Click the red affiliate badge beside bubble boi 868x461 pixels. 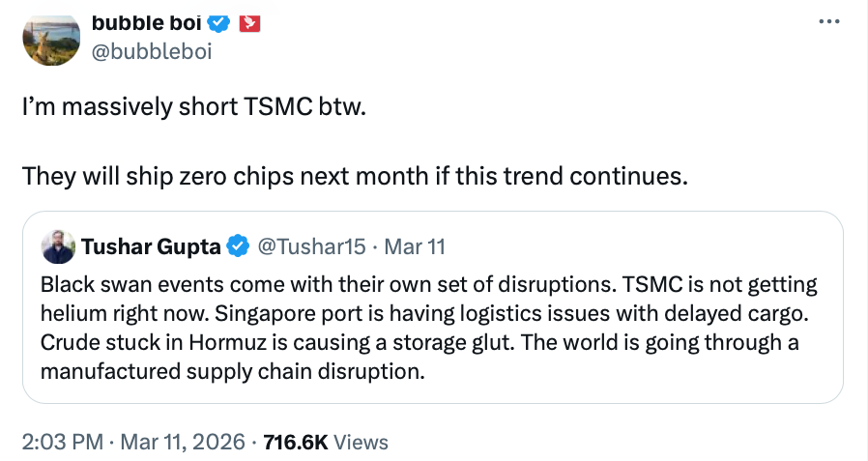coord(249,21)
